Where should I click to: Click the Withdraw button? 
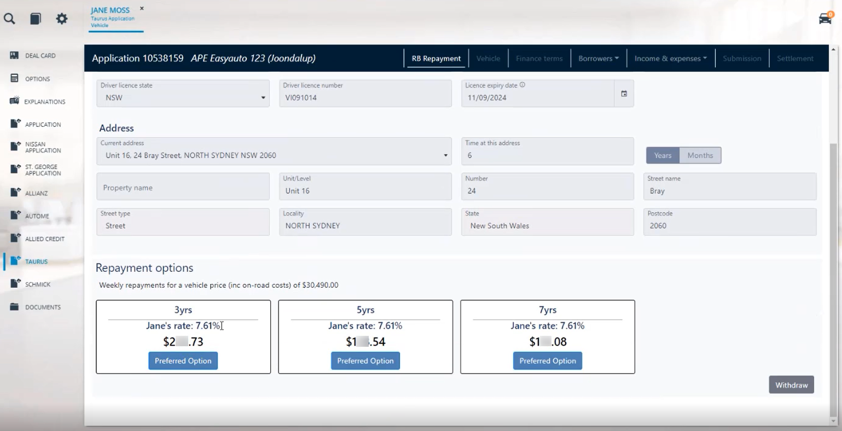click(x=792, y=385)
